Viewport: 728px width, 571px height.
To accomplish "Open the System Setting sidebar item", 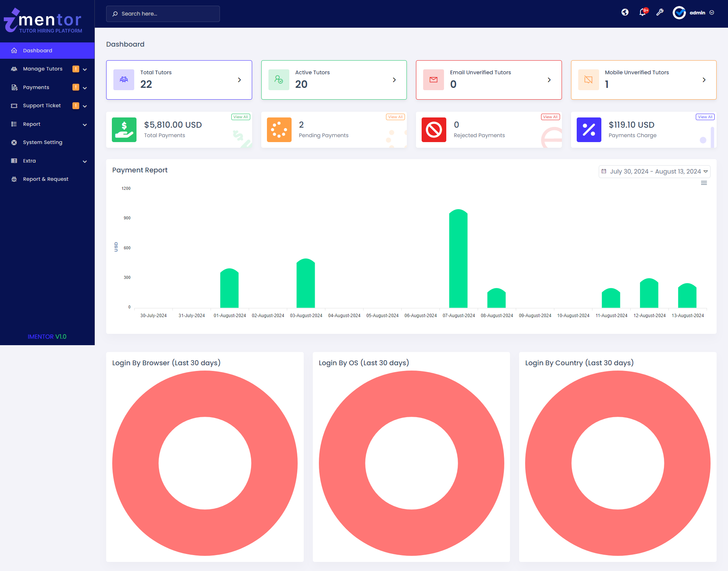I will coord(42,142).
